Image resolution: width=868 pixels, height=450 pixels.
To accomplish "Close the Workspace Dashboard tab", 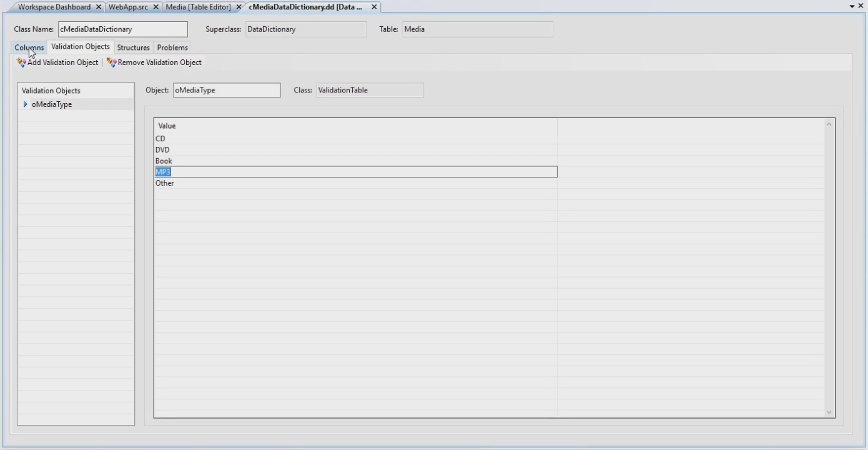I will (99, 7).
